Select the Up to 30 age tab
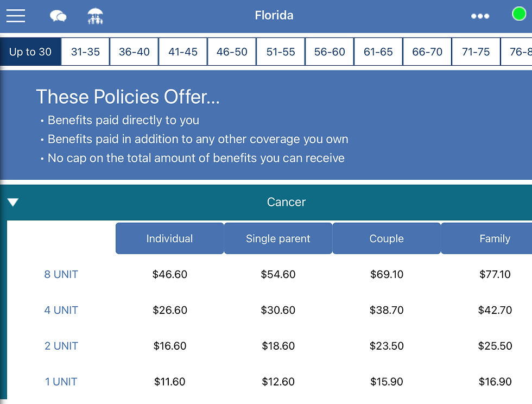This screenshot has height=404, width=532. coord(30,52)
